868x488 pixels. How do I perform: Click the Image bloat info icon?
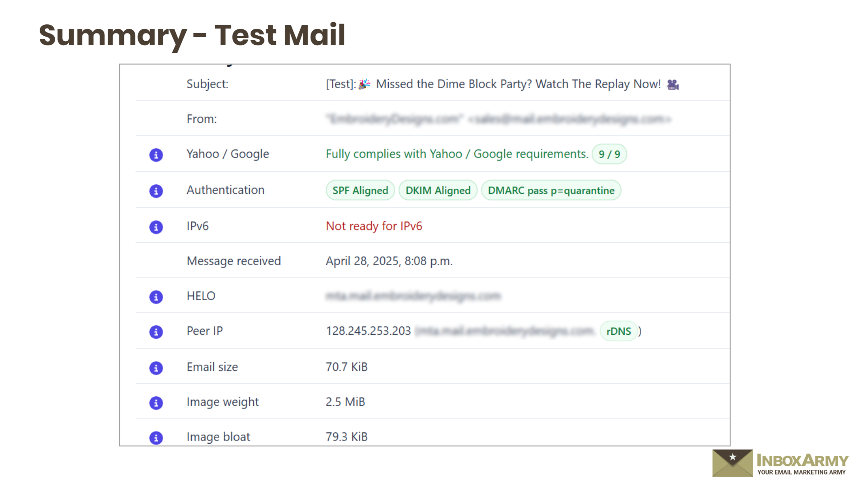pos(156,437)
